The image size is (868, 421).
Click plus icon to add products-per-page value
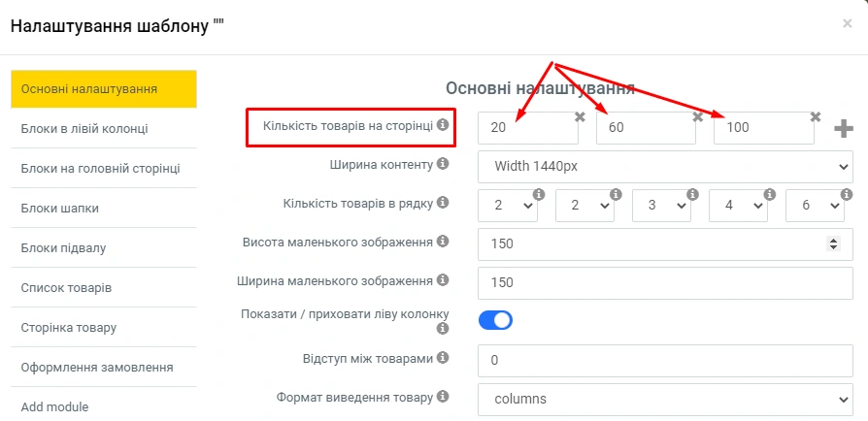[x=843, y=129]
